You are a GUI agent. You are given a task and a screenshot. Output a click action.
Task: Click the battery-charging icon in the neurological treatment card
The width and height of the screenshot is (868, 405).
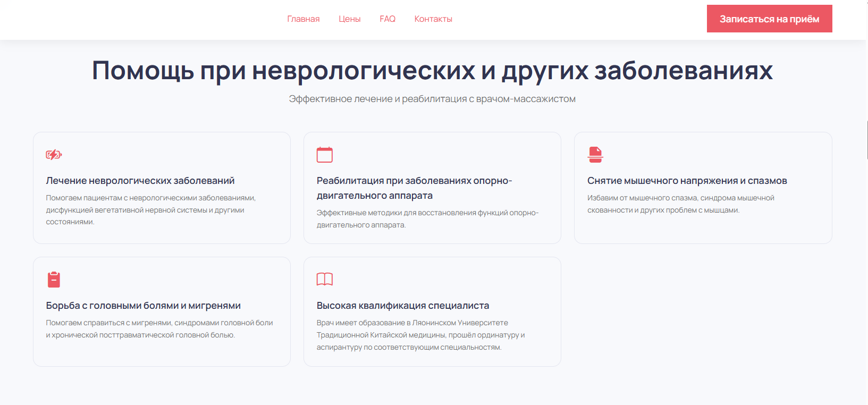click(54, 155)
